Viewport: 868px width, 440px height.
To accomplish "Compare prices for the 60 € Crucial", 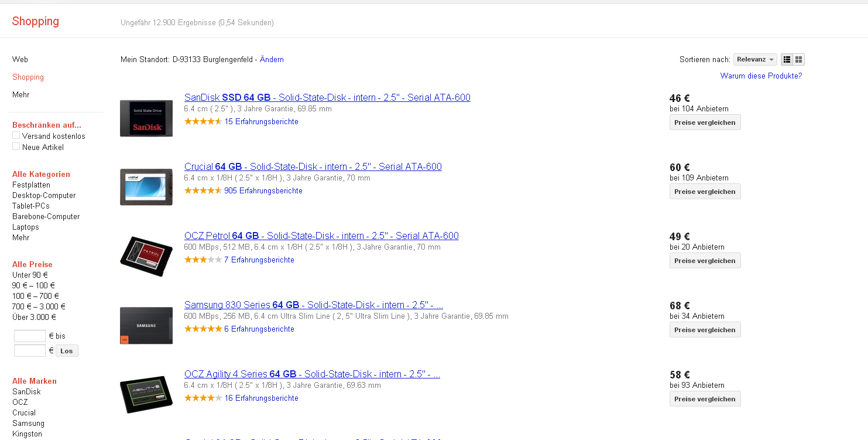I will point(705,191).
